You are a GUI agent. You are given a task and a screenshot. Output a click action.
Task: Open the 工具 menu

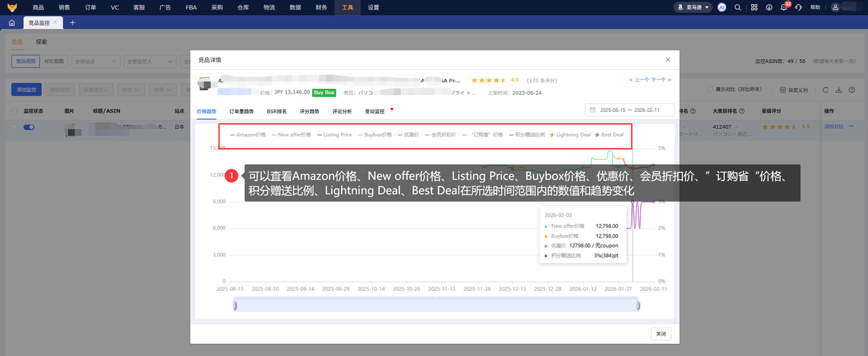348,7
